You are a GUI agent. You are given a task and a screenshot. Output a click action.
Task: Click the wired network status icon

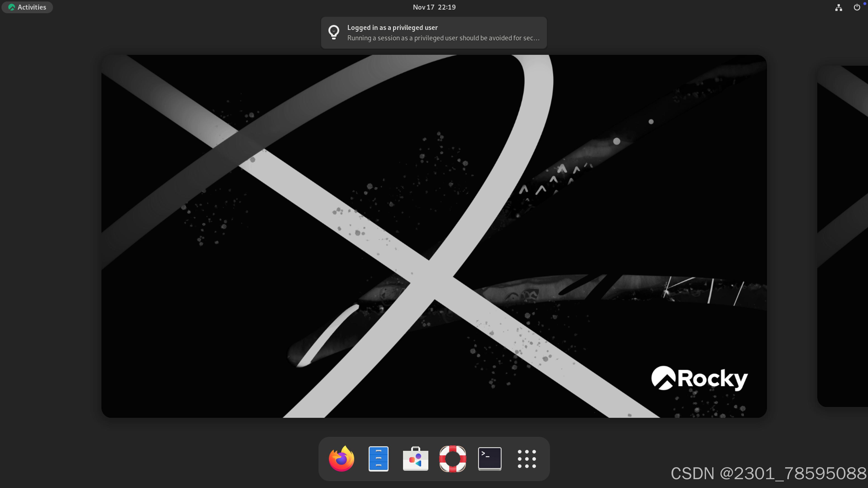click(839, 7)
